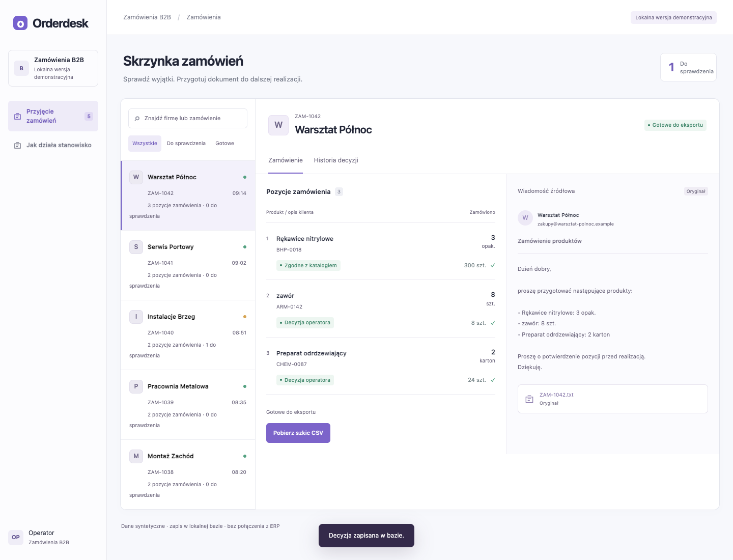Go to the Zamówienia B2B breadcrumb
The height and width of the screenshot is (560, 733).
pos(147,17)
